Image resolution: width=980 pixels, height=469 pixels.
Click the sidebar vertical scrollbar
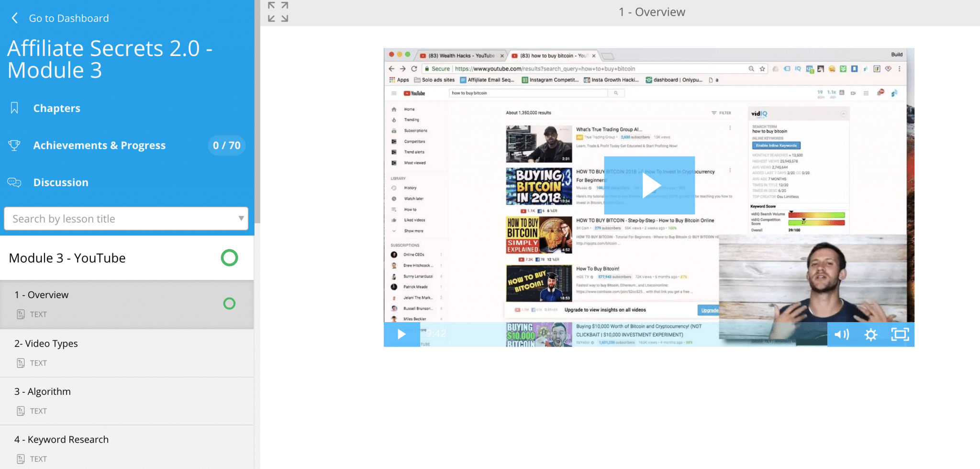(257, 112)
